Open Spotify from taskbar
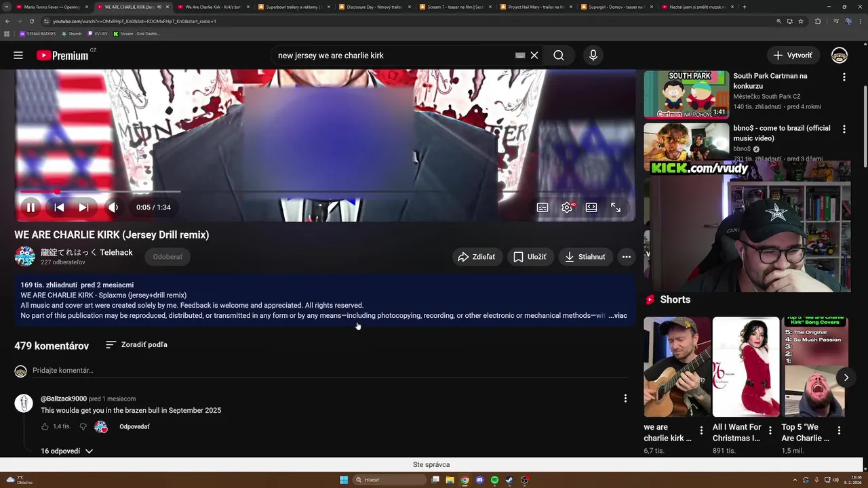The height and width of the screenshot is (488, 868). (494, 480)
